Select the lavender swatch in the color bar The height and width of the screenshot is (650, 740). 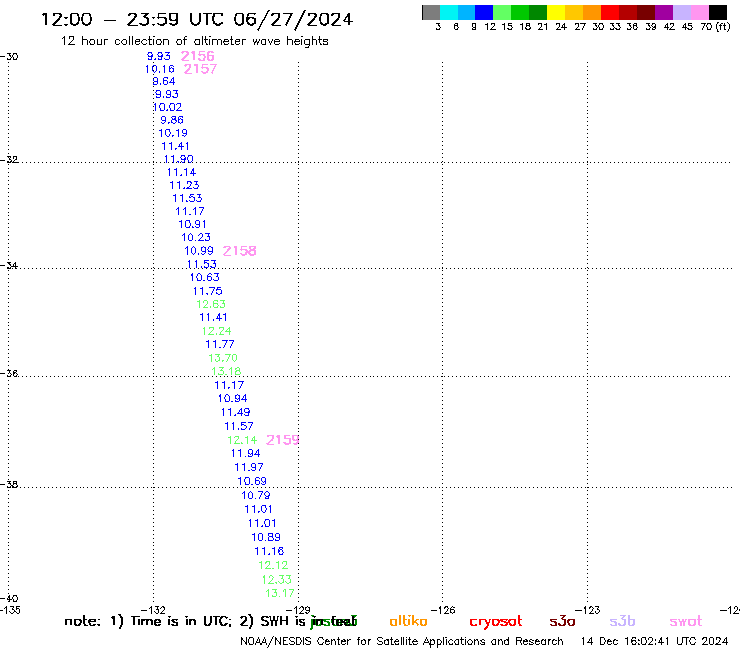pos(681,12)
